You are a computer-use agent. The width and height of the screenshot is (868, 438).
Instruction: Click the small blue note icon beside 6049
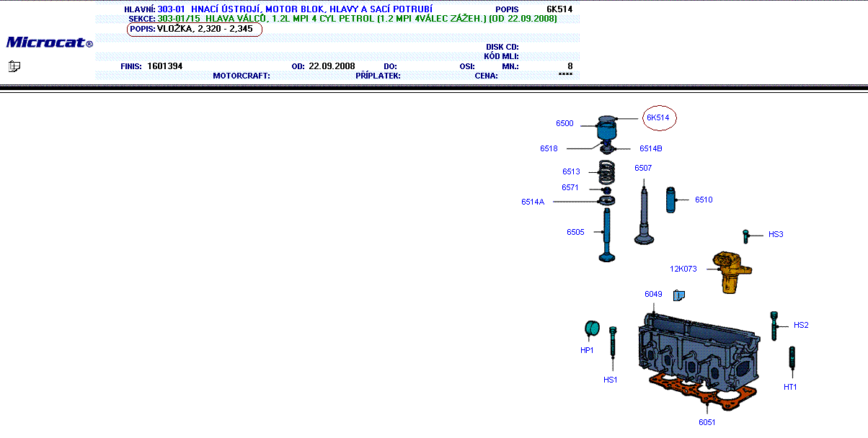(x=678, y=295)
